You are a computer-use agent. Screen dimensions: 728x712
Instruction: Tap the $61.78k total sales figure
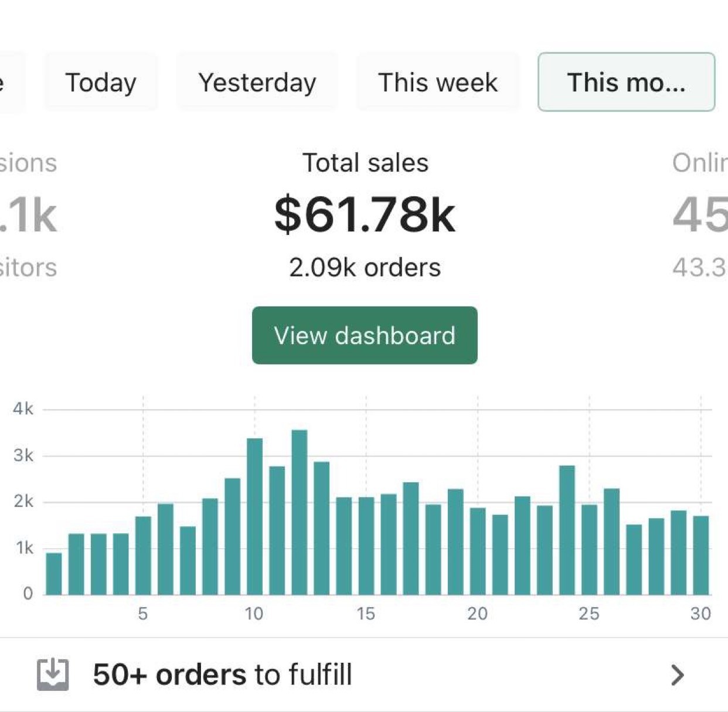365,215
